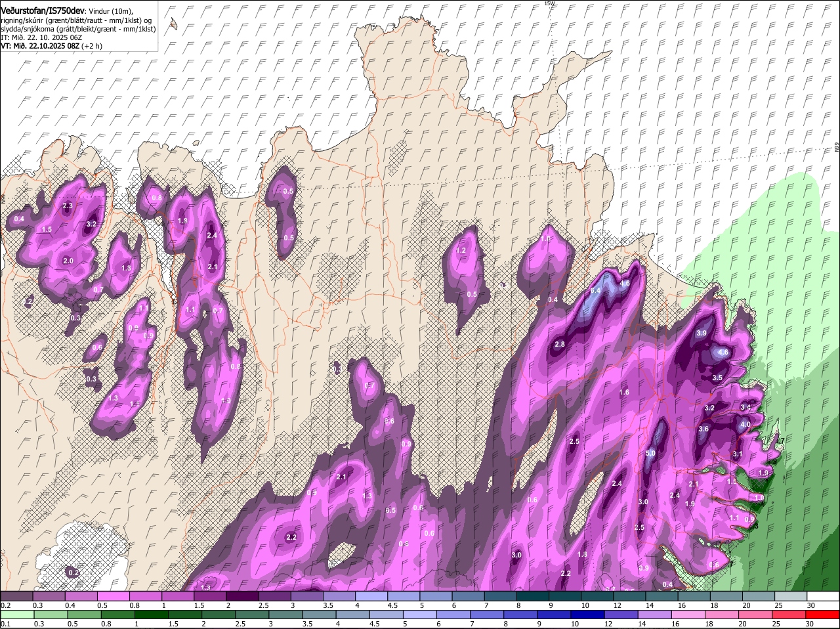The height and width of the screenshot is (629, 840).
Task: Select the 25–30 pale gray swatch, upper legend
Action: pos(791,596)
